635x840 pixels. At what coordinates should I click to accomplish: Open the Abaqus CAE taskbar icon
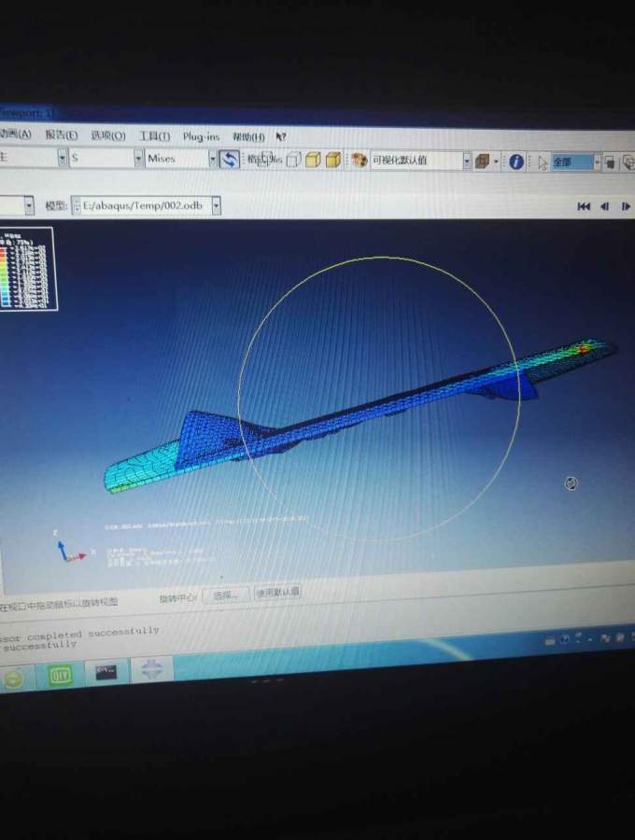tap(151, 669)
